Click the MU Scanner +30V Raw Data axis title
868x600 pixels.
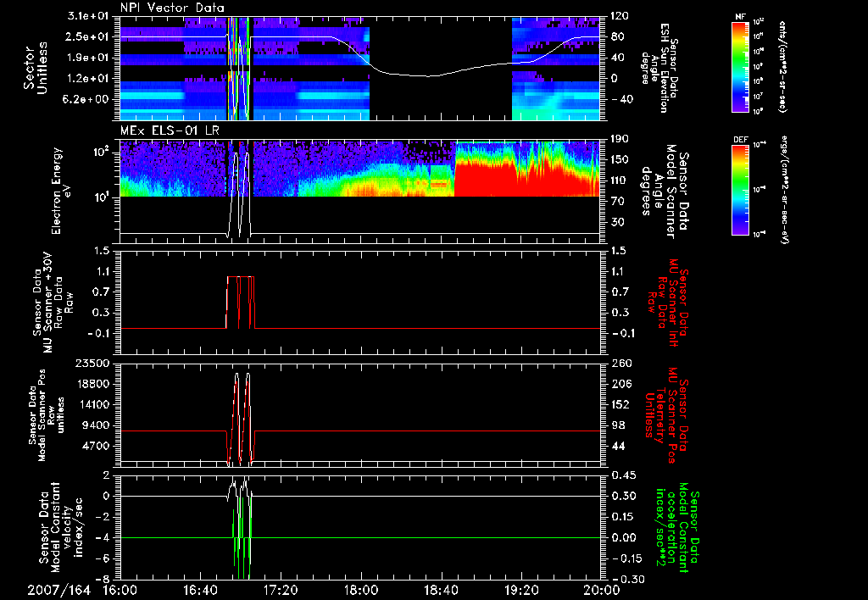(52, 303)
